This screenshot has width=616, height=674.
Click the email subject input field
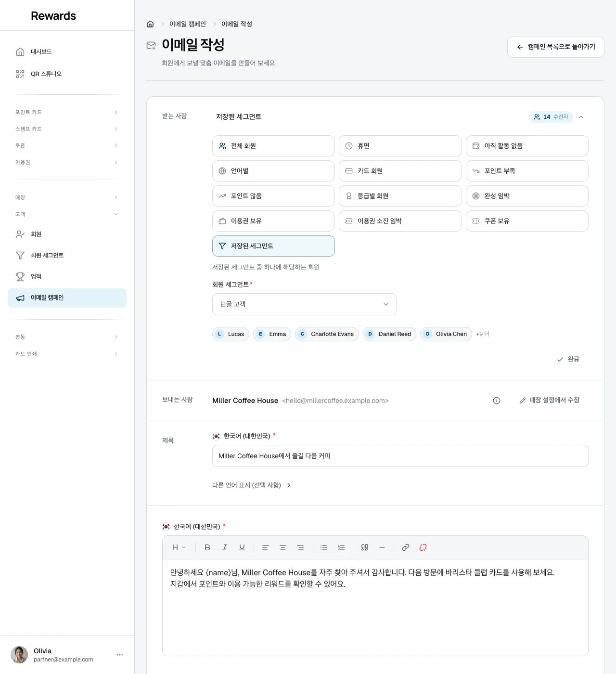(400, 456)
